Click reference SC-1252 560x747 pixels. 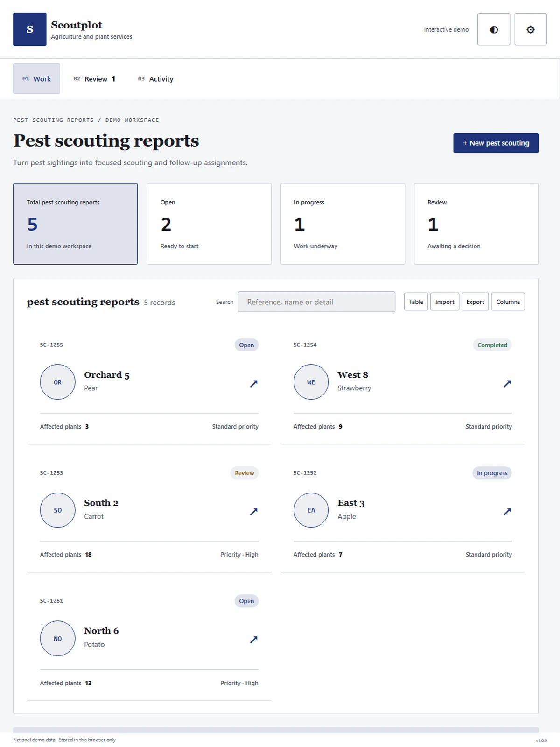[x=305, y=473]
